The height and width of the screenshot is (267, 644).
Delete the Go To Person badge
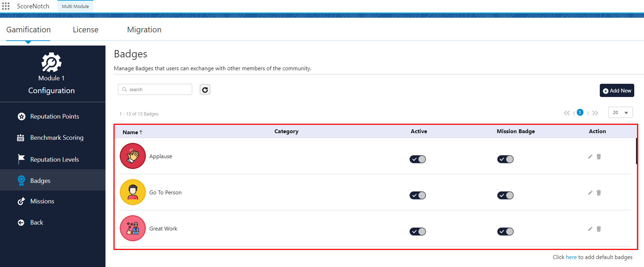[599, 193]
